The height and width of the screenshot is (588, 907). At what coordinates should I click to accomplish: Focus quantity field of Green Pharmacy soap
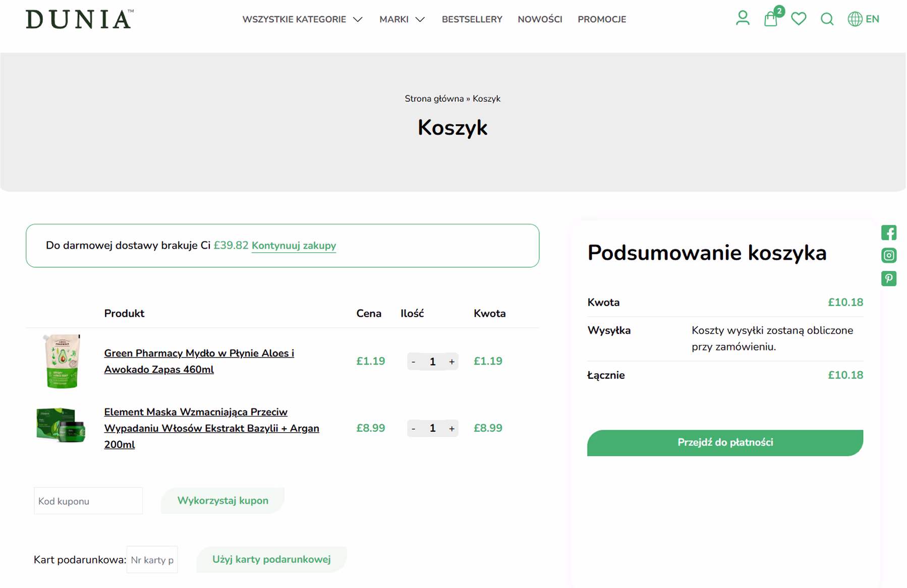(432, 362)
